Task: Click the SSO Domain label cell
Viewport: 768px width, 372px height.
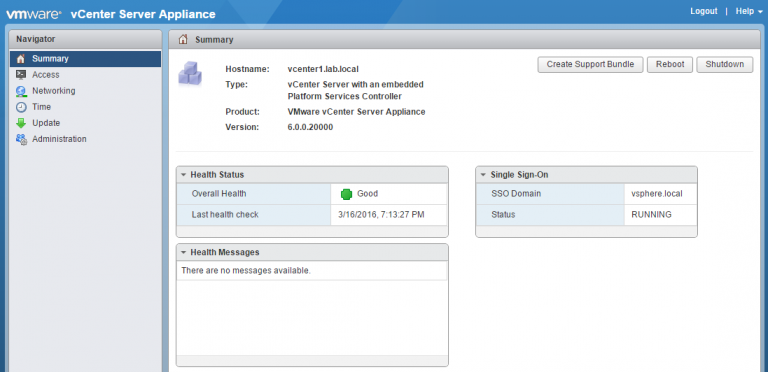Action: click(x=551, y=194)
